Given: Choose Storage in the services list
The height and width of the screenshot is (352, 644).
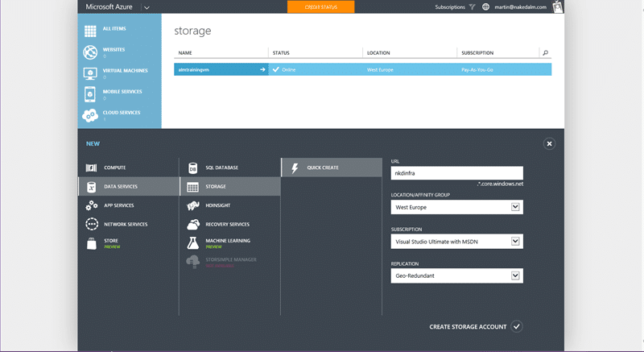Looking at the screenshot, I should [x=230, y=187].
